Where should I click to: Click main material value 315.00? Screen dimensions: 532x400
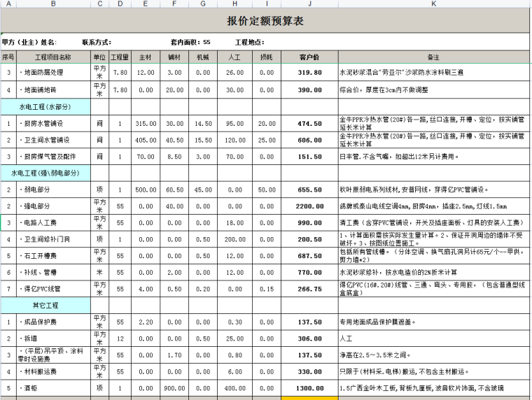[146, 123]
